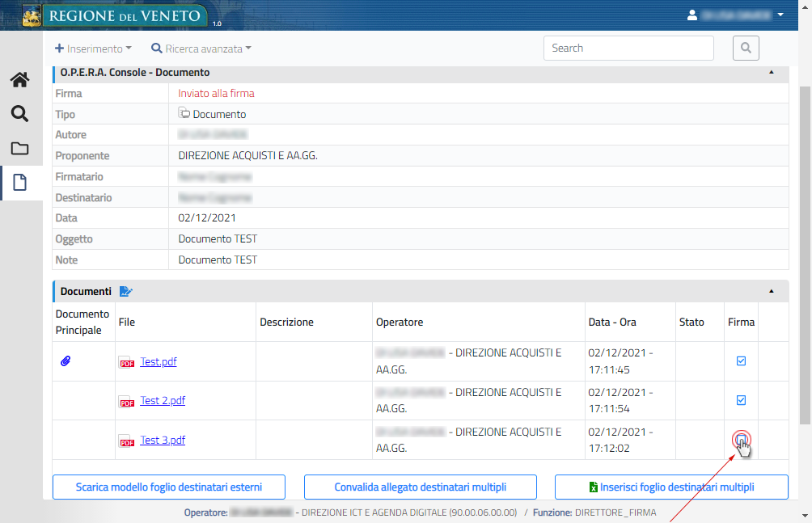Click the date value 02/12/2021

point(207,218)
